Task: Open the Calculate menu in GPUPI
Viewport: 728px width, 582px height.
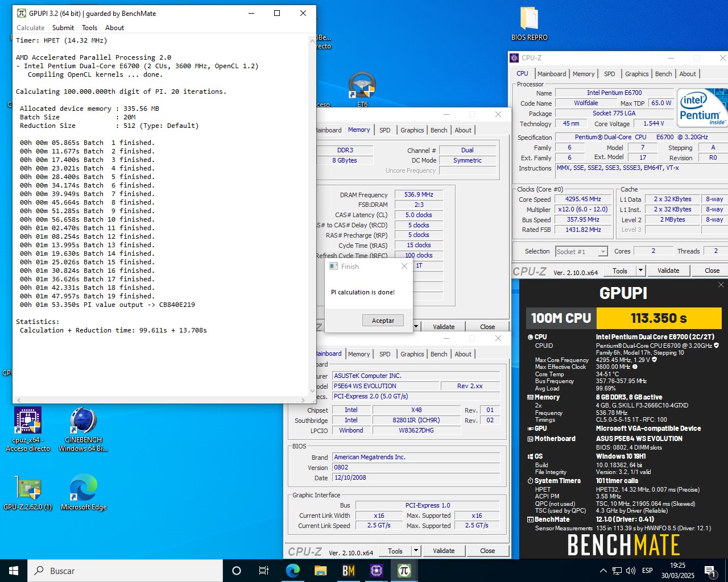Action: (x=30, y=28)
